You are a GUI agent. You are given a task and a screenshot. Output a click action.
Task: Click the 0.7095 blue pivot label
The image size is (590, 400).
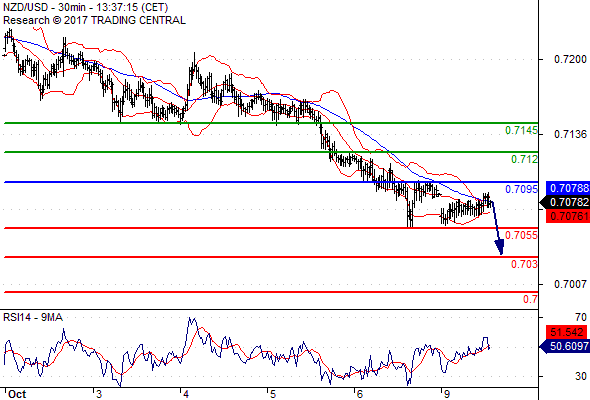click(521, 189)
